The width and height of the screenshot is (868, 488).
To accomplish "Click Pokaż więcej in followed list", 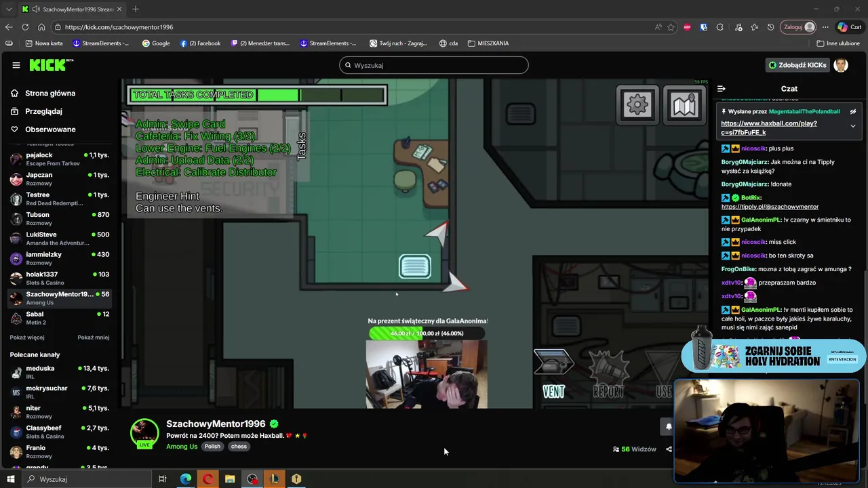I will 27,338.
